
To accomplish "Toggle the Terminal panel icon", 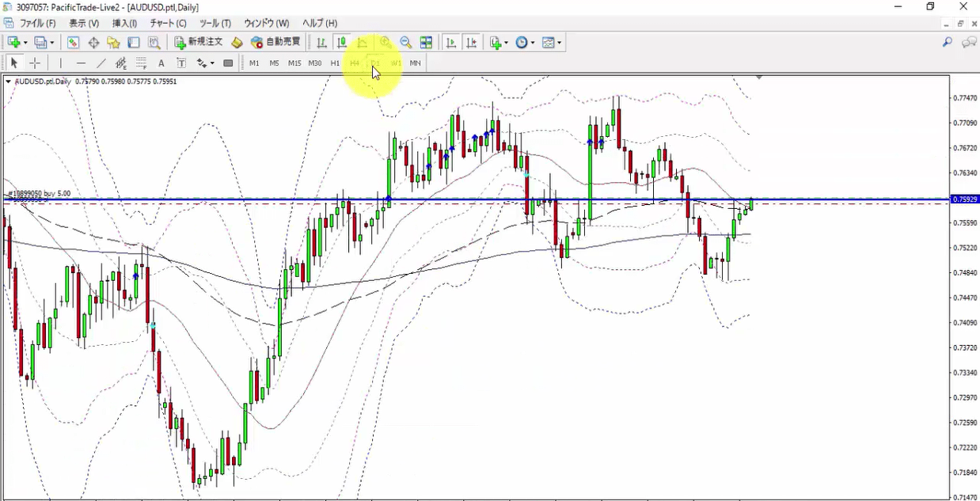I will point(134,42).
